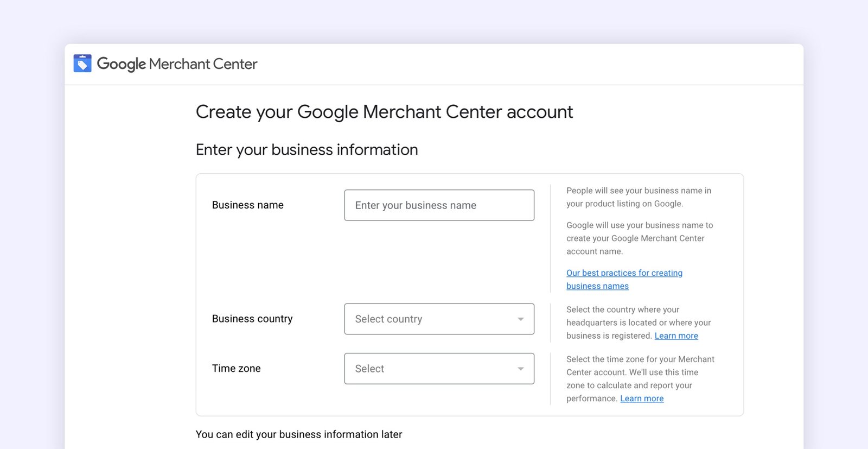Image resolution: width=868 pixels, height=449 pixels.
Task: Open the Select country dropdown
Action: 439,319
